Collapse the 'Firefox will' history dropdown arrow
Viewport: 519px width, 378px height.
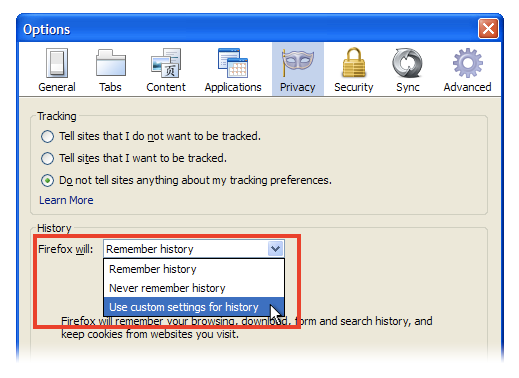click(275, 249)
